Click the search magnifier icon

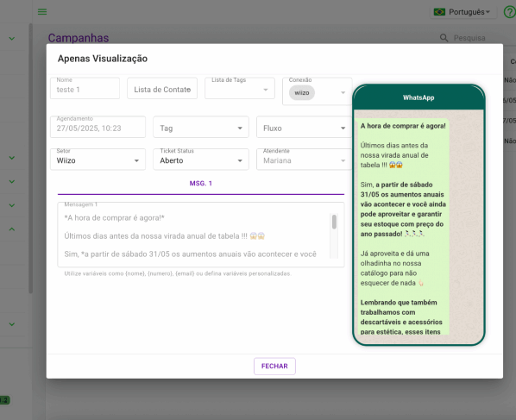point(444,38)
